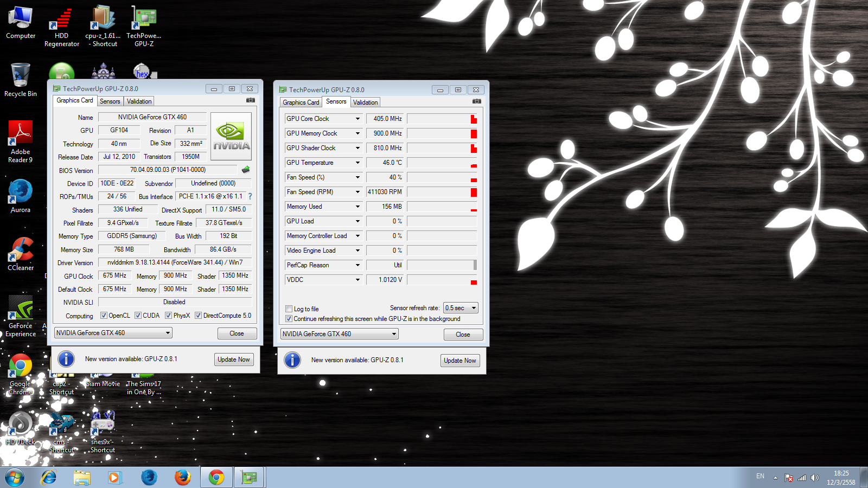
Task: Expand the GPU Memory Clock sensor dropdown
Action: click(358, 133)
